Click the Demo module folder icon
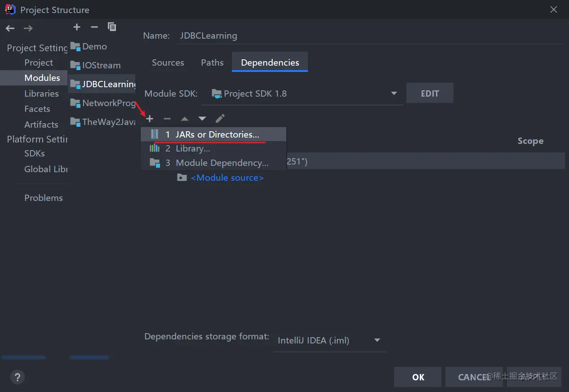The width and height of the screenshot is (569, 392). 76,46
